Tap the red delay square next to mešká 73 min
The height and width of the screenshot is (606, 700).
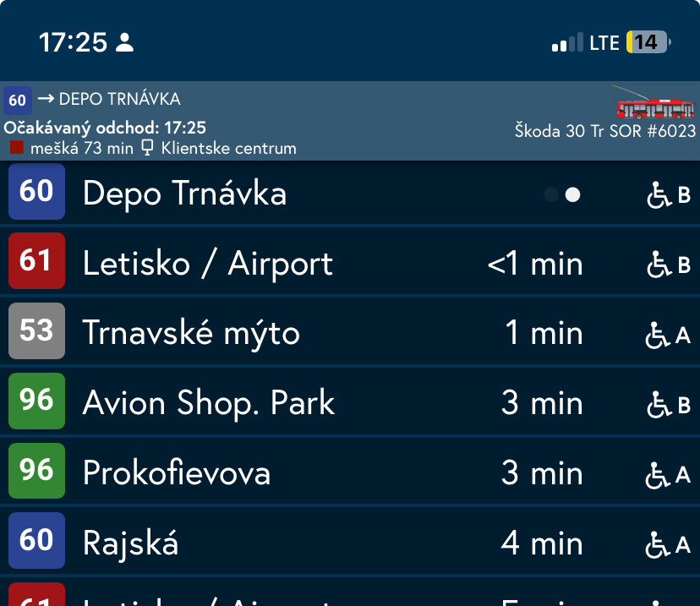tap(16, 148)
